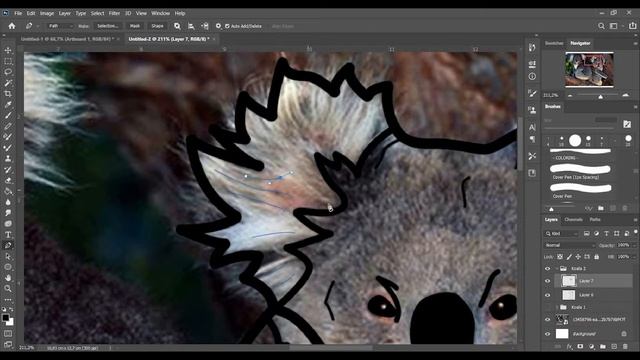The image size is (640, 360).
Task: Click the Navigator zoom slider
Action: (x=600, y=96)
